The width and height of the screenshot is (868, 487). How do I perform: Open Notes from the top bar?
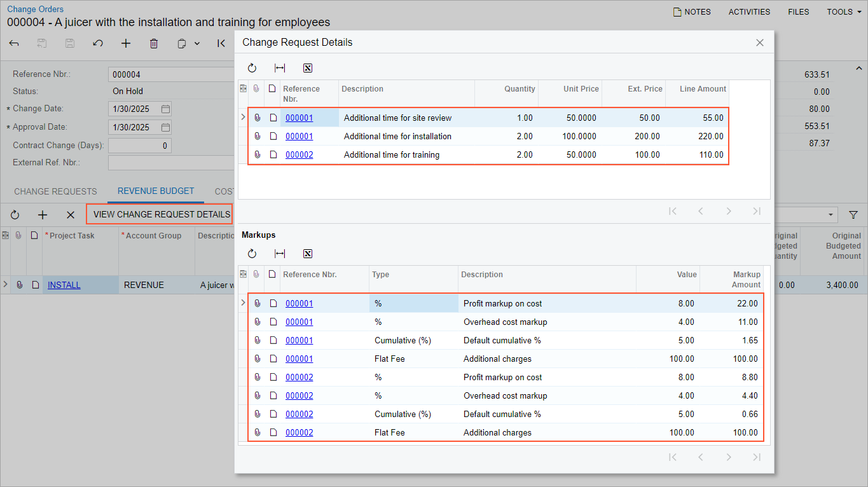(692, 11)
